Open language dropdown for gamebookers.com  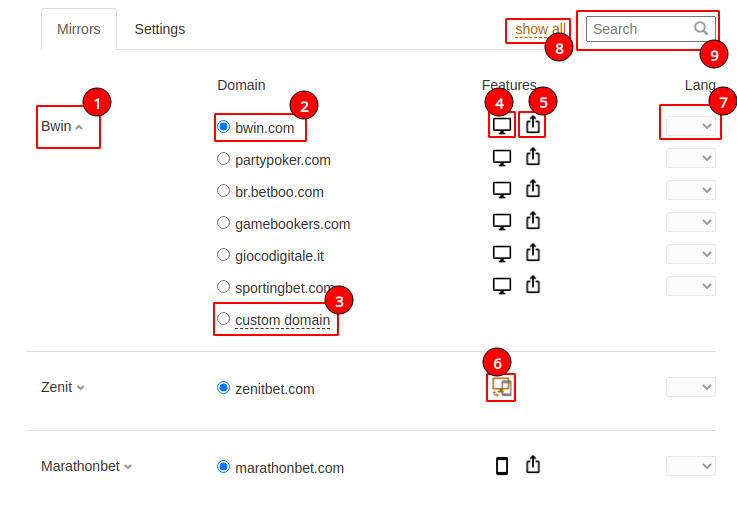pos(690,222)
